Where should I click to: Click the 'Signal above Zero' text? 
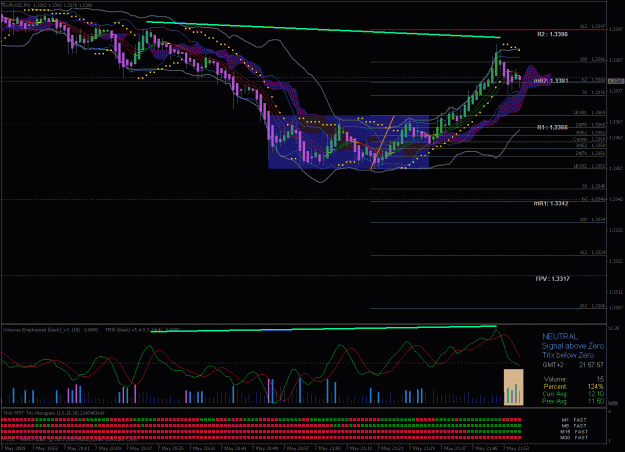(x=572, y=346)
